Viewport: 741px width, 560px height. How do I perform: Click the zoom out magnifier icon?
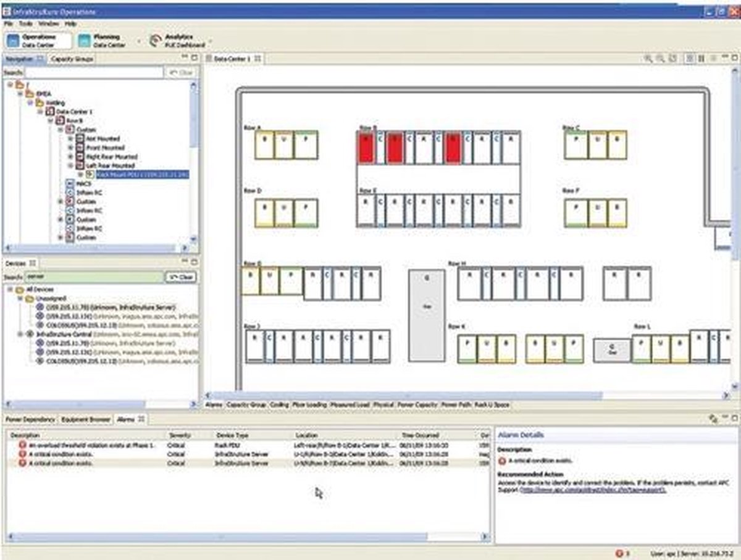tap(660, 59)
